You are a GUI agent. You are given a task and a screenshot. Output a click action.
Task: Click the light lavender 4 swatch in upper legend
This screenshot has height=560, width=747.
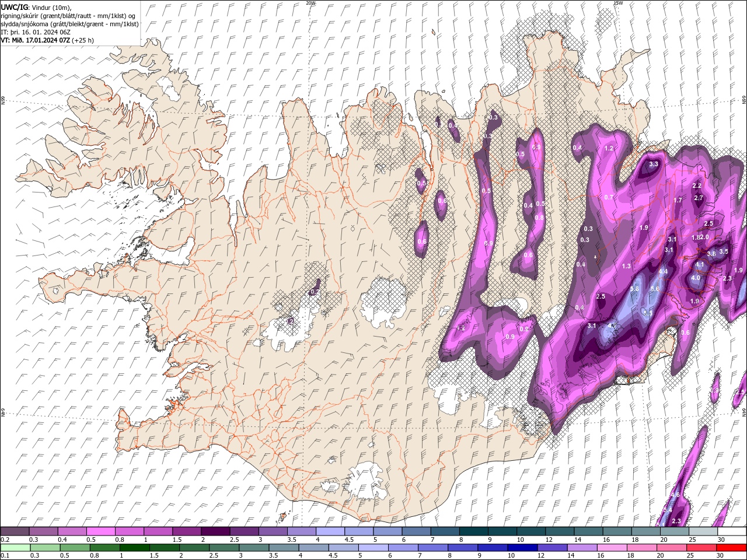coord(330,531)
